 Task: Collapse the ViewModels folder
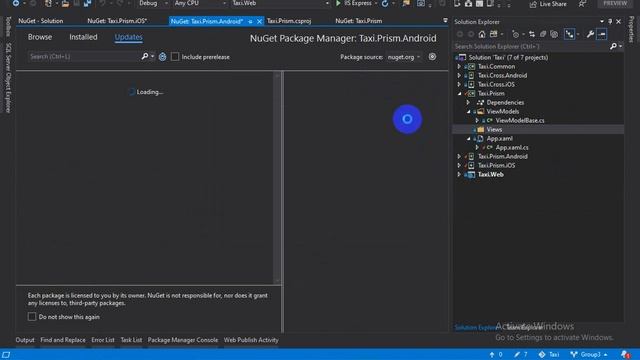click(469, 111)
